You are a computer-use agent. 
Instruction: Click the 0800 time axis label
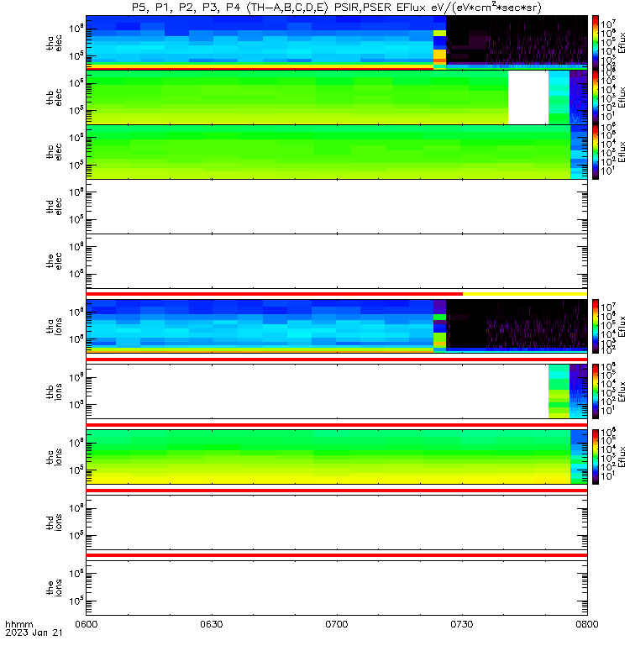coord(586,624)
